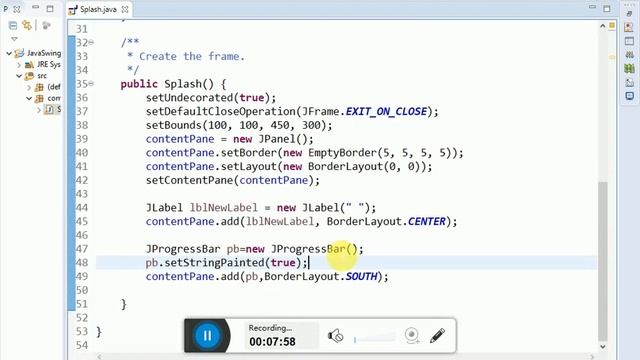The height and width of the screenshot is (360, 640).
Task: Open the green view icon in right trim
Action: pos(629,69)
